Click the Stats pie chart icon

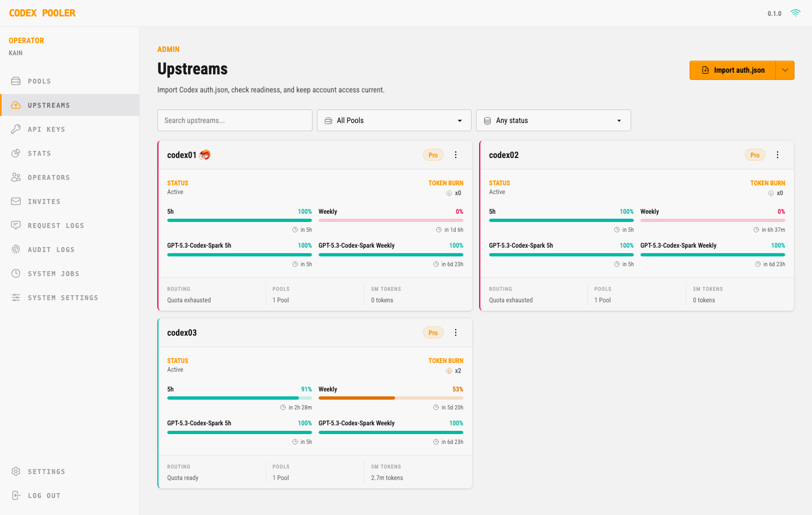tap(16, 153)
